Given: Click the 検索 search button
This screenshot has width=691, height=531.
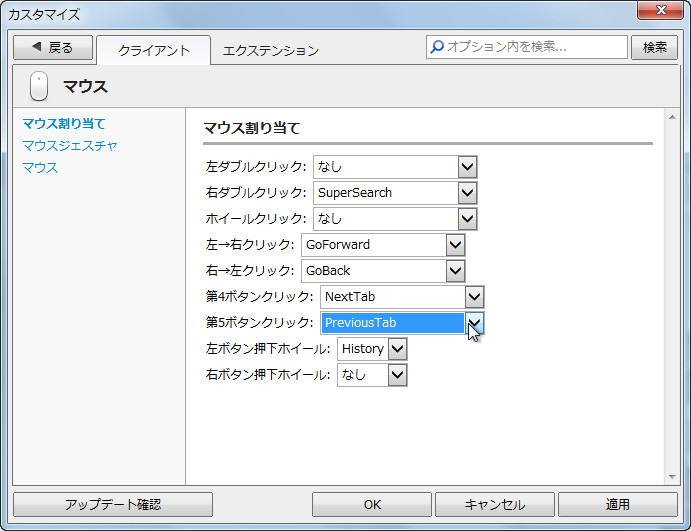Looking at the screenshot, I should coord(654,47).
